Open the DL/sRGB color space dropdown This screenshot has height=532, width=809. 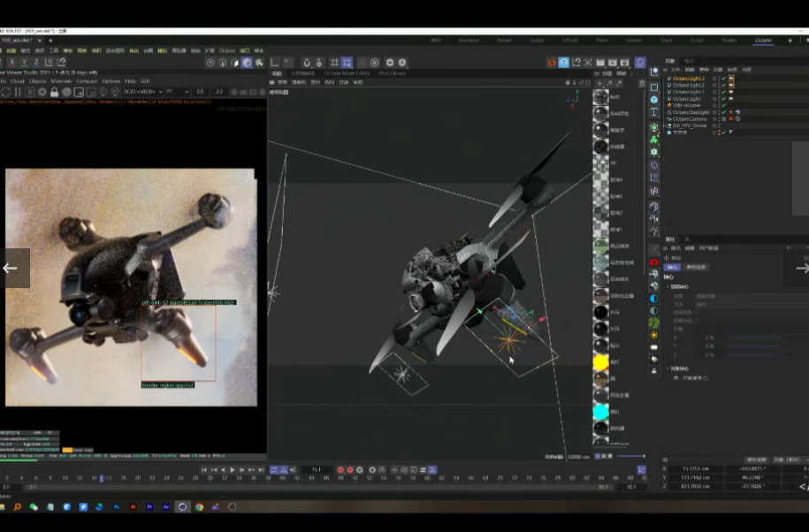point(141,91)
